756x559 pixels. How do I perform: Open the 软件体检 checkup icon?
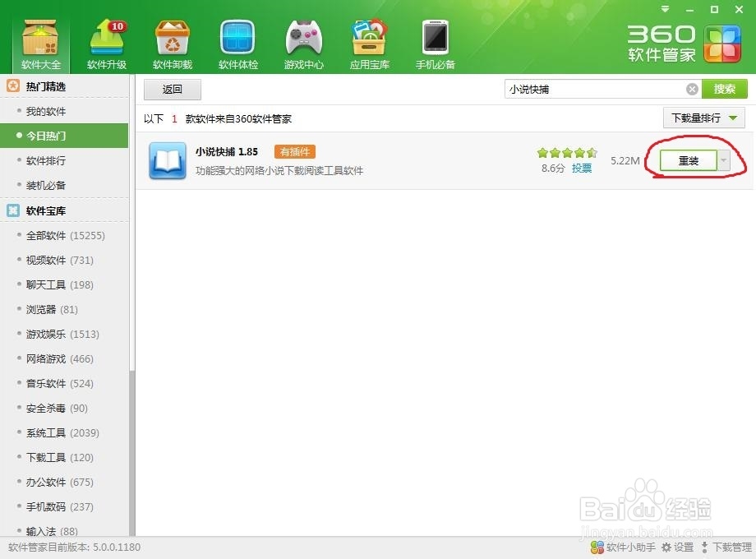click(x=237, y=44)
